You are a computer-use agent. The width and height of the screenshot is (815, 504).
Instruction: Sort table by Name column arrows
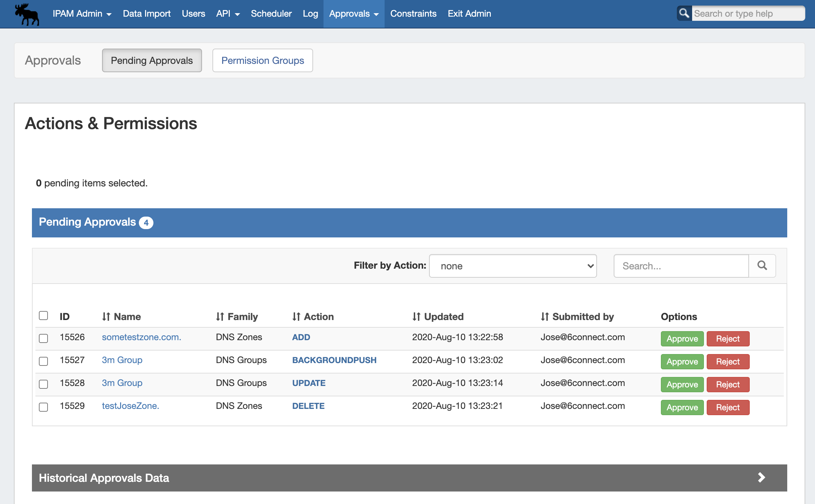click(106, 317)
